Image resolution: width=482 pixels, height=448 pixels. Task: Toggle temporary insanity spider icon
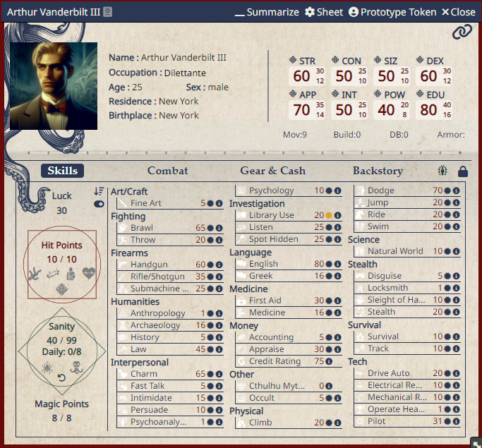coord(47,368)
